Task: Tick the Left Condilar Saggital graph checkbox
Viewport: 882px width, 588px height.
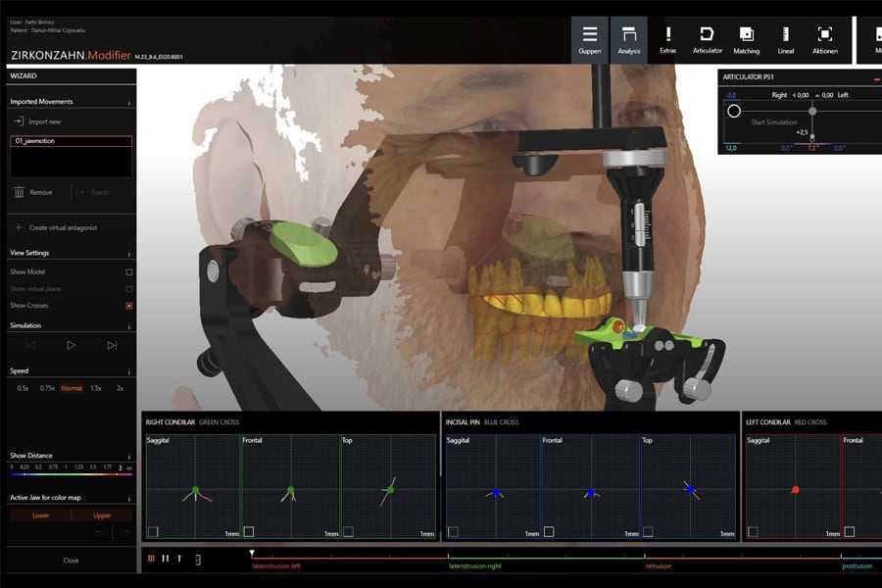Action: [754, 531]
